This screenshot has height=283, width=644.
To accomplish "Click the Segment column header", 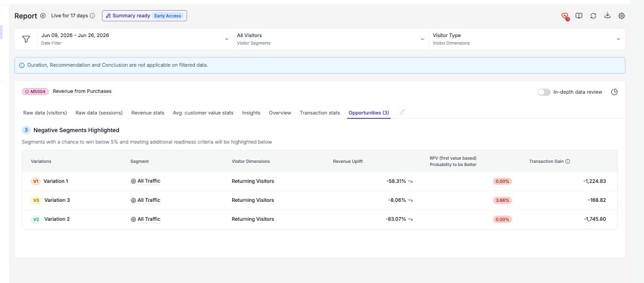I will [x=139, y=162].
